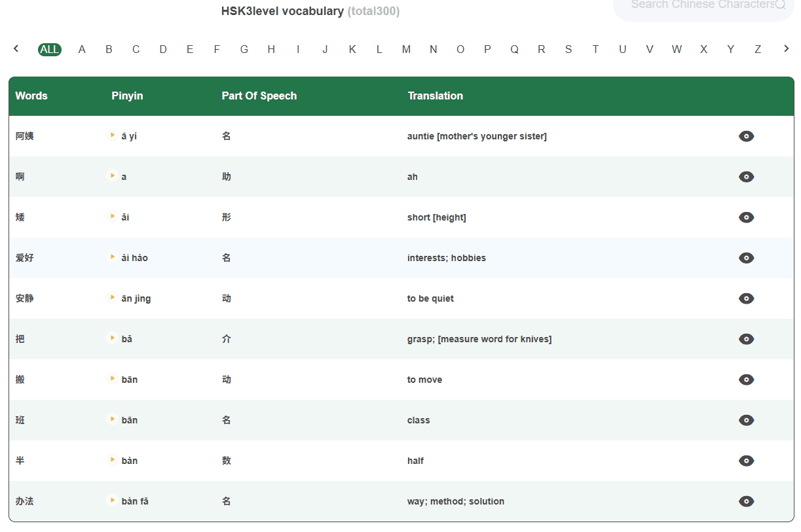Play pronunciation of bàn (半)
This screenshot has width=801, height=532.
pos(112,460)
